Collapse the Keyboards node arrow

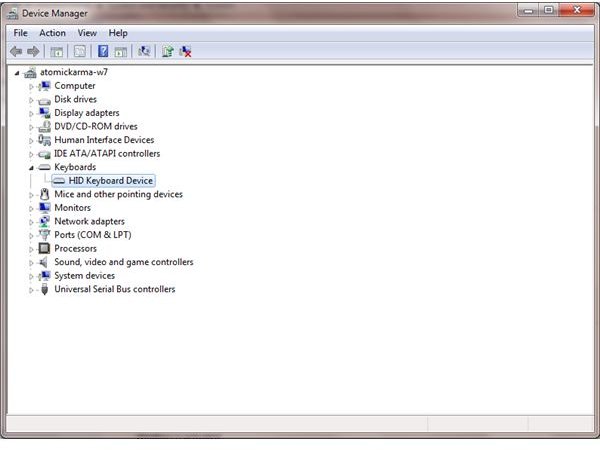tap(31, 168)
